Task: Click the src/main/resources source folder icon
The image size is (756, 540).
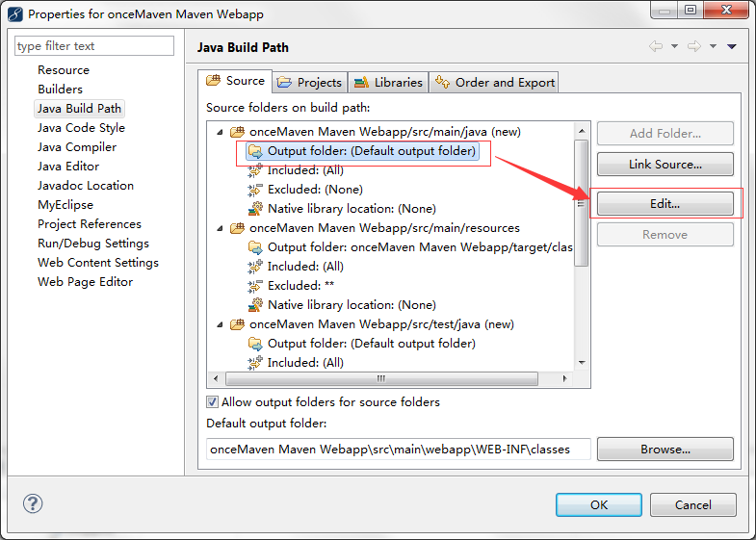Action: tap(237, 228)
